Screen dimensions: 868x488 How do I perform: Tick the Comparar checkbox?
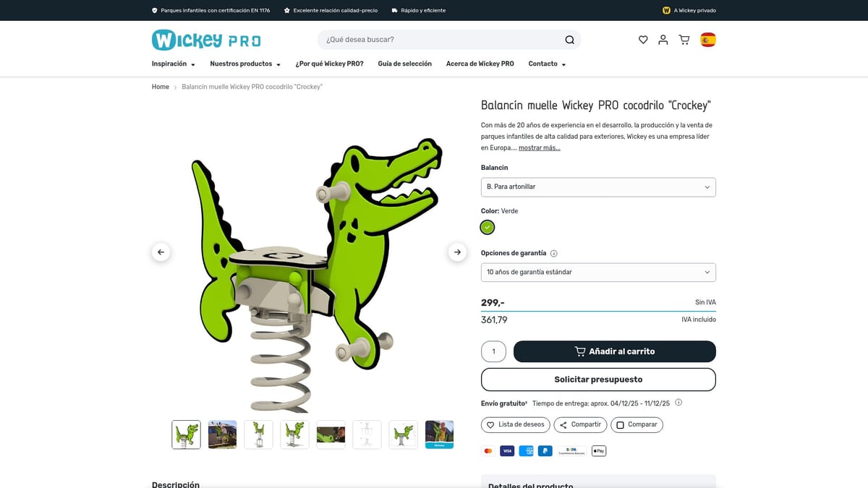pos(619,424)
